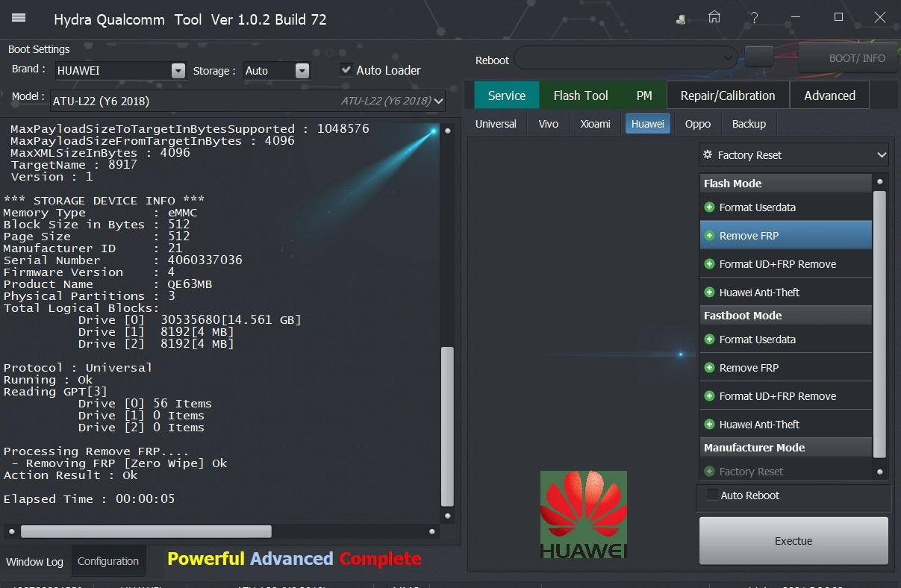
Task: Select the Universal sub-tab
Action: click(x=496, y=124)
